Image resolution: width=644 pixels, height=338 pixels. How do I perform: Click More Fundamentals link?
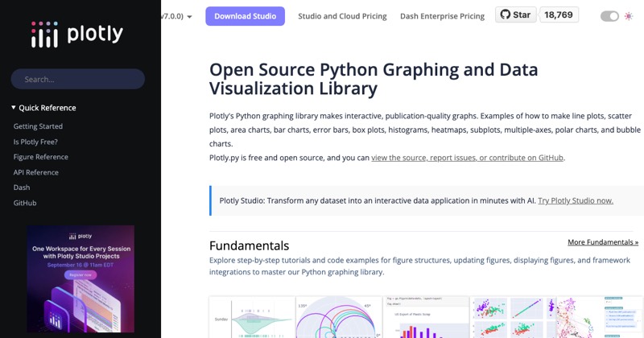pyautogui.click(x=603, y=242)
